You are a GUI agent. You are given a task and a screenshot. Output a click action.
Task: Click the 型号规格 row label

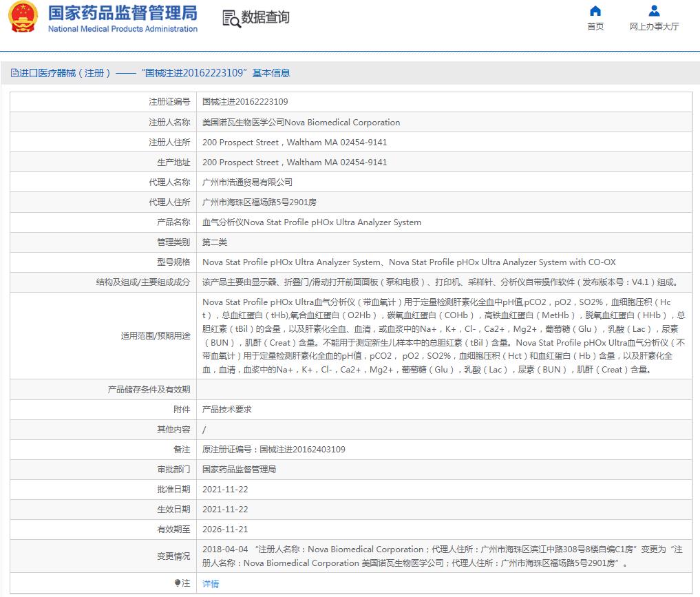tap(173, 262)
